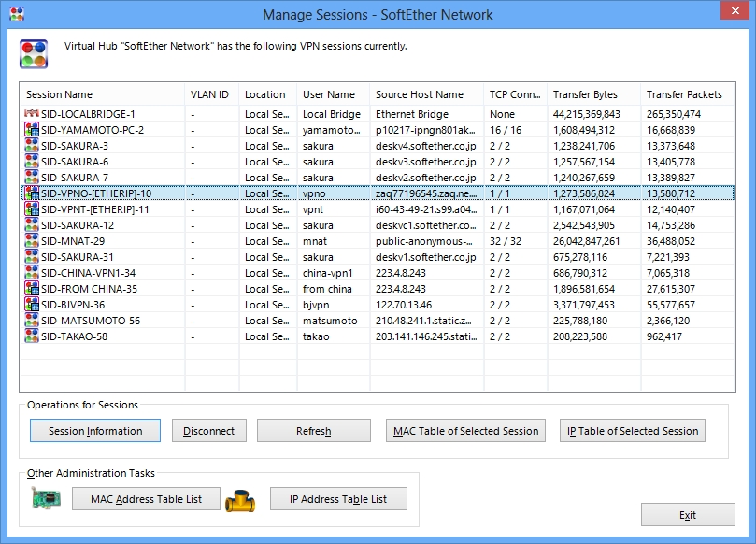The width and height of the screenshot is (756, 544).
Task: Open the MAC Address Table List
Action: click(146, 499)
